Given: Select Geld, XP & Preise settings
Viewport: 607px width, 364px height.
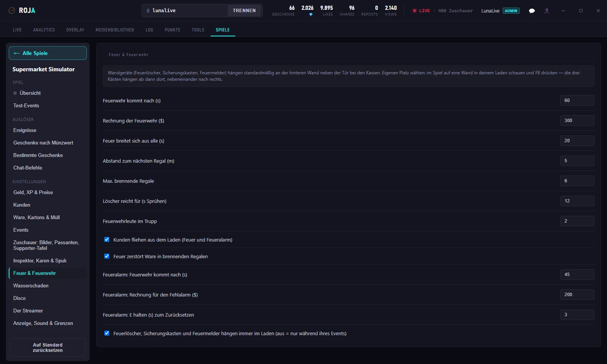Looking at the screenshot, I should click(48, 192).
